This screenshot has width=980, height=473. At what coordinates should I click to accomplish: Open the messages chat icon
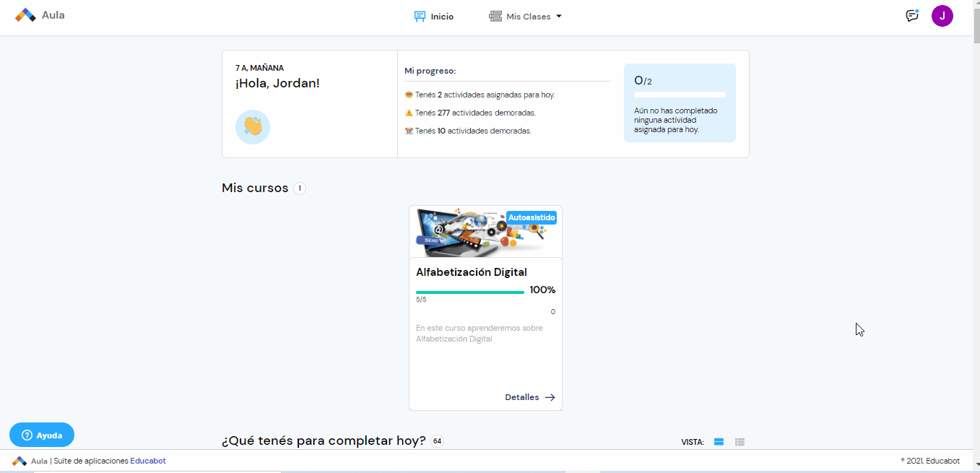911,15
